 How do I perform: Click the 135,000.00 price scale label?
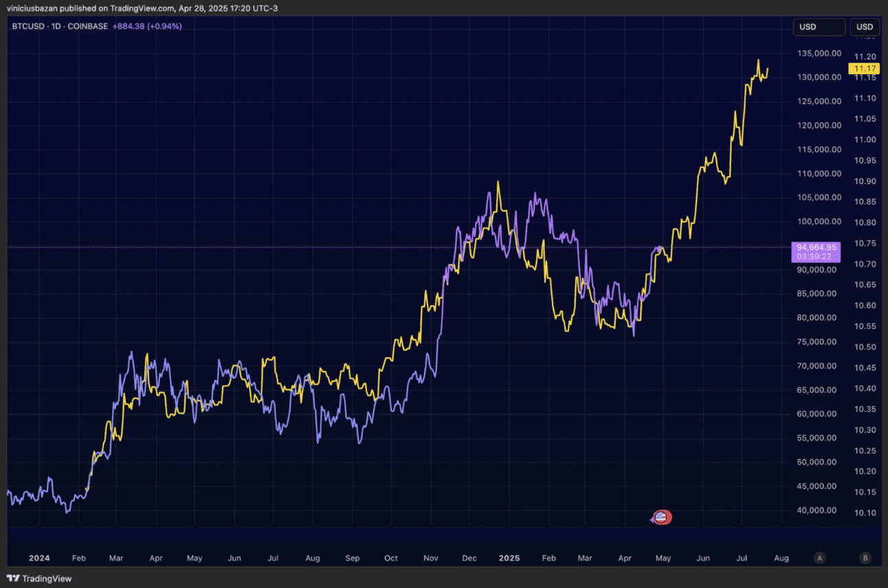817,53
